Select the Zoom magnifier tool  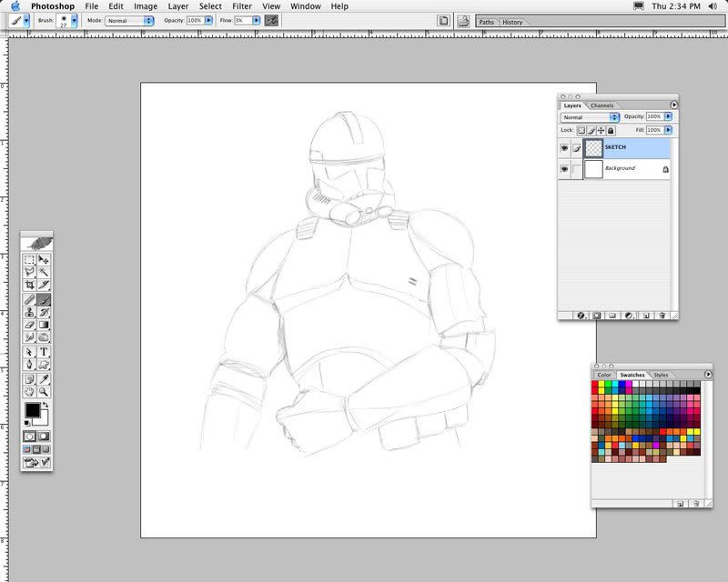44,392
